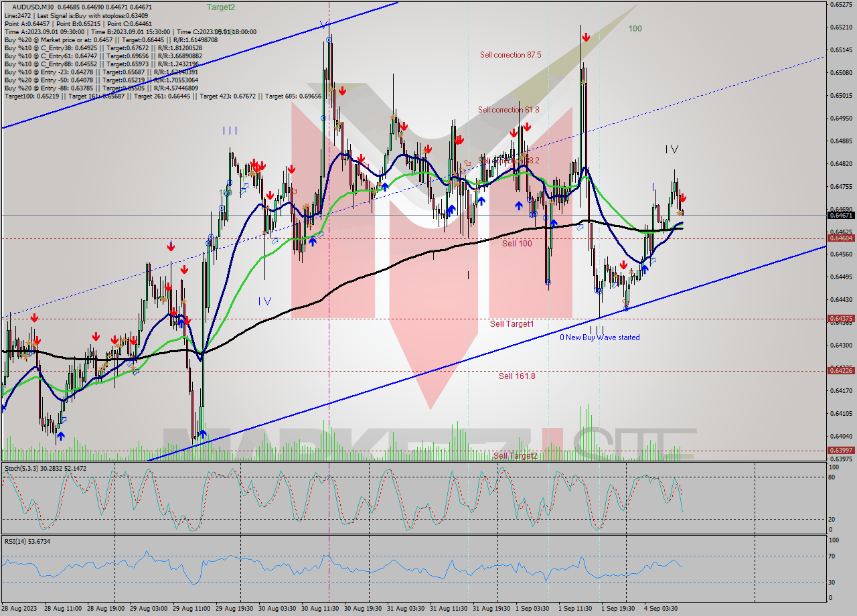Click the red sell arrow beside the highest spike
The width and height of the screenshot is (857, 616).
coord(586,37)
